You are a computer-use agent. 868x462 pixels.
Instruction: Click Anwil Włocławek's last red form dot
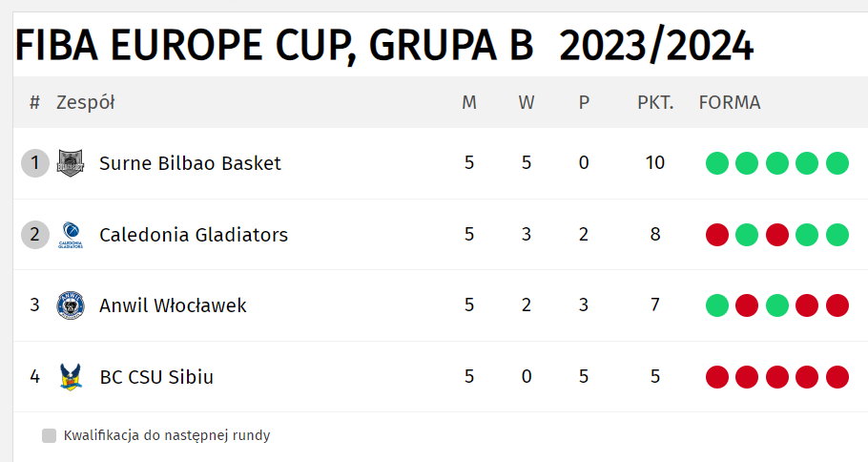click(x=837, y=305)
